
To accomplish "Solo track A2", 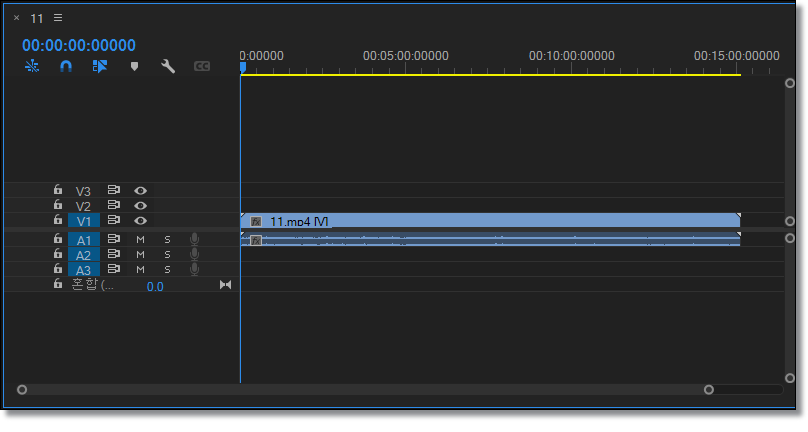I will pos(167,255).
